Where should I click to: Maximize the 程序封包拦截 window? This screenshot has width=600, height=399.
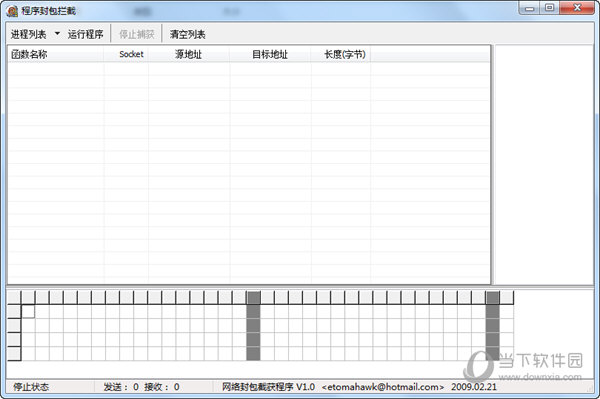tap(549, 8)
